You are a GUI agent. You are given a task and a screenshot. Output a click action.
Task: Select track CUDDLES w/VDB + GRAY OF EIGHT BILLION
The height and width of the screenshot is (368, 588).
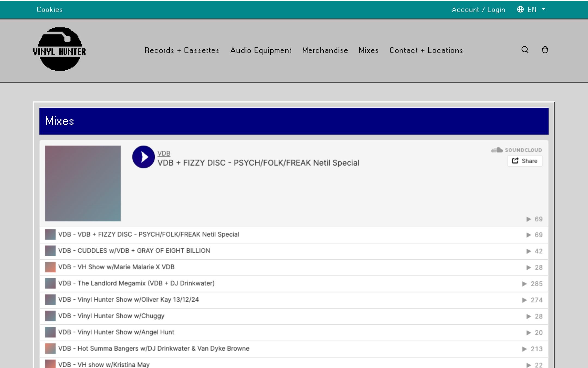[x=294, y=251]
